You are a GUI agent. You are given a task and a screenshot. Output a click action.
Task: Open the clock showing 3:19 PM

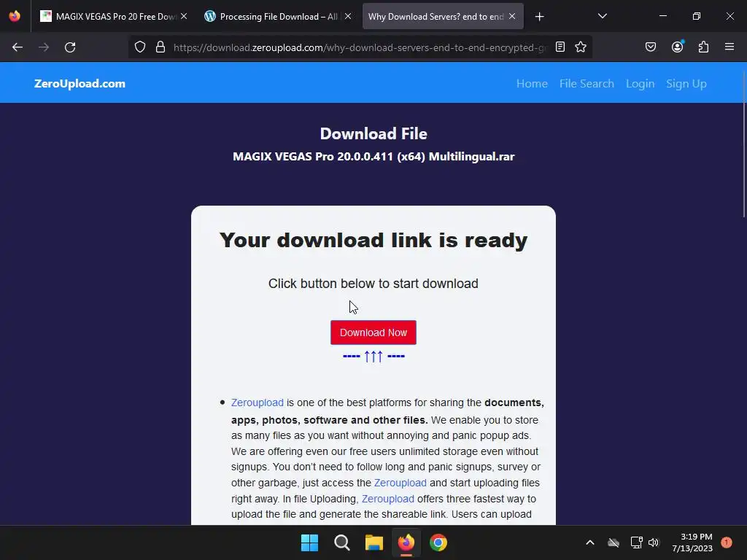pyautogui.click(x=692, y=542)
